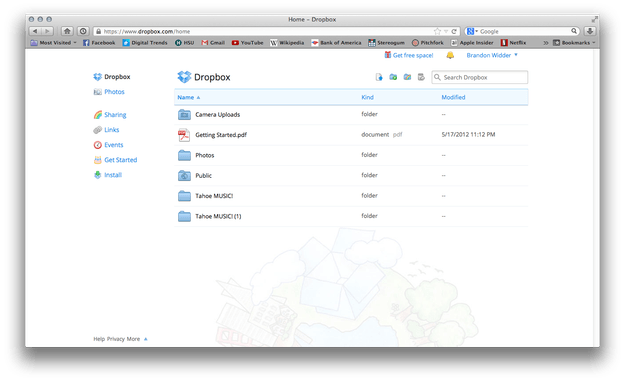Open the Gmail bookmark
Screen dimensions: 625x382
[213, 43]
